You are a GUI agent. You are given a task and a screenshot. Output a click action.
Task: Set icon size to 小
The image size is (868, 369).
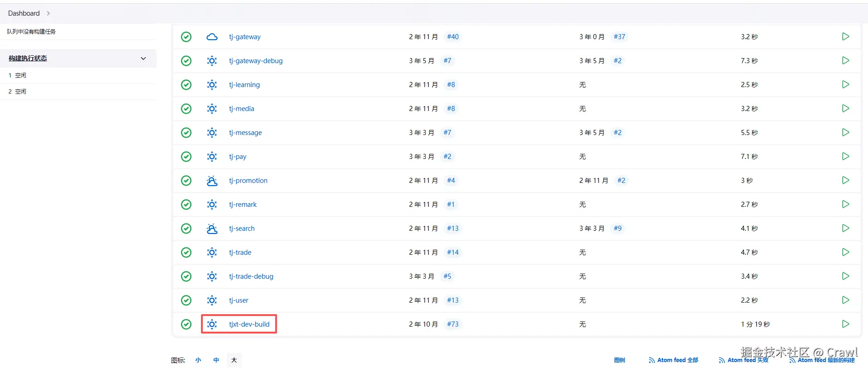(x=198, y=360)
